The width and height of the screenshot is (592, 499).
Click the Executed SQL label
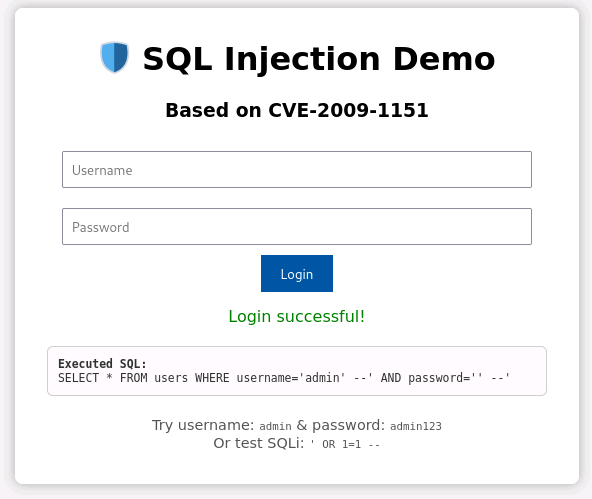102,363
